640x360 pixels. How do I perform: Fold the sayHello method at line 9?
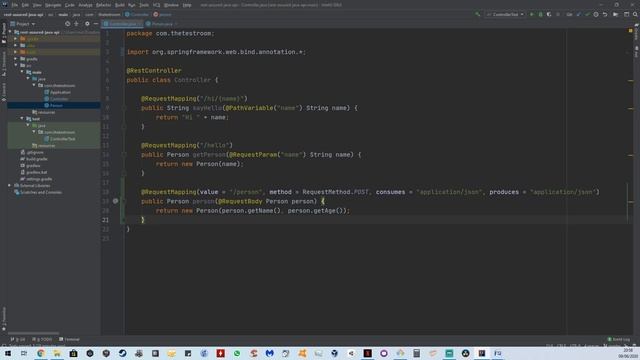(124, 108)
